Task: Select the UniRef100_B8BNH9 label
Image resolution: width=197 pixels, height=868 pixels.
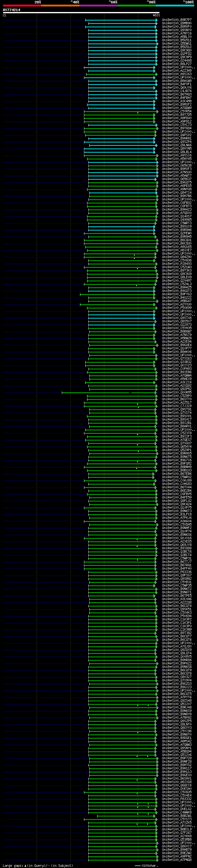Action: (x=177, y=467)
